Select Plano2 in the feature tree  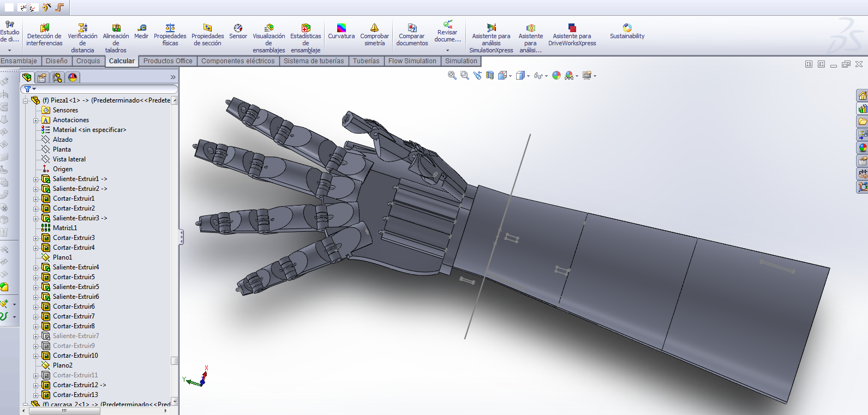tap(63, 365)
